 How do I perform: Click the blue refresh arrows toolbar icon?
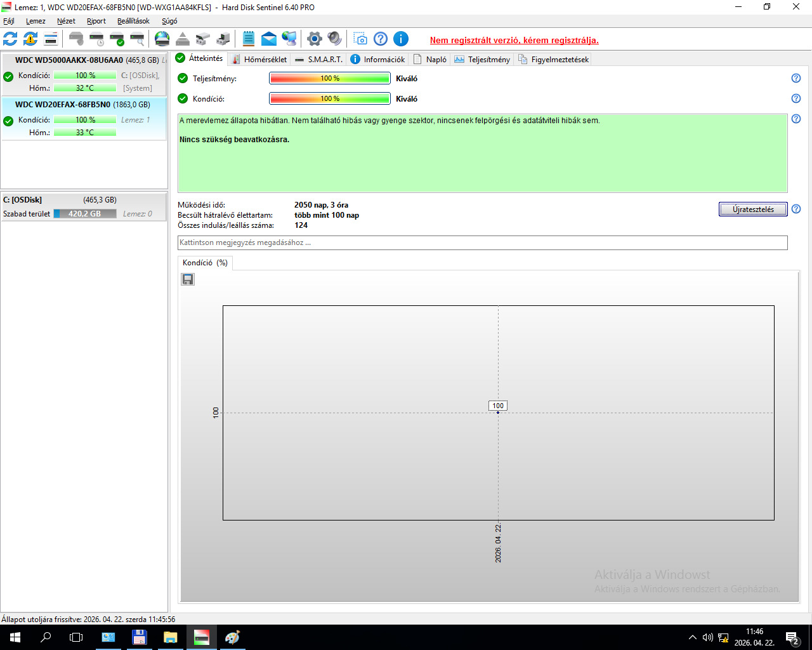[x=10, y=39]
